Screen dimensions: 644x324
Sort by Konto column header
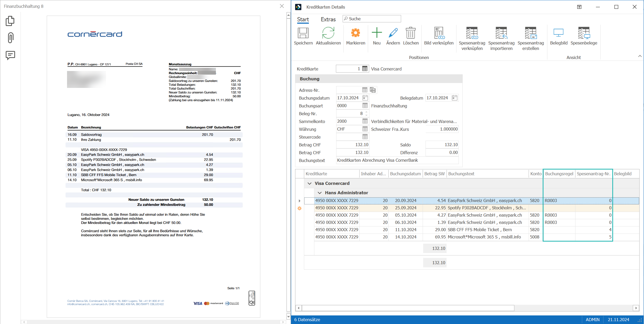(536, 174)
